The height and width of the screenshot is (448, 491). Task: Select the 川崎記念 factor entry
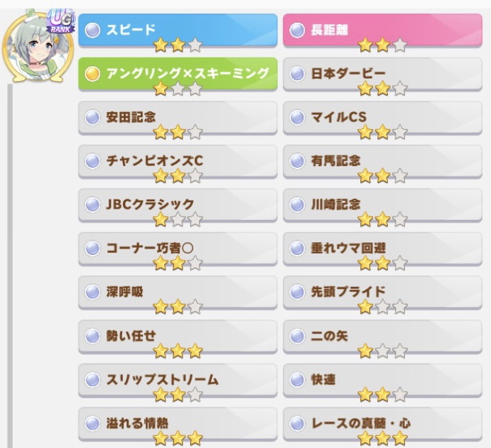coord(382,205)
